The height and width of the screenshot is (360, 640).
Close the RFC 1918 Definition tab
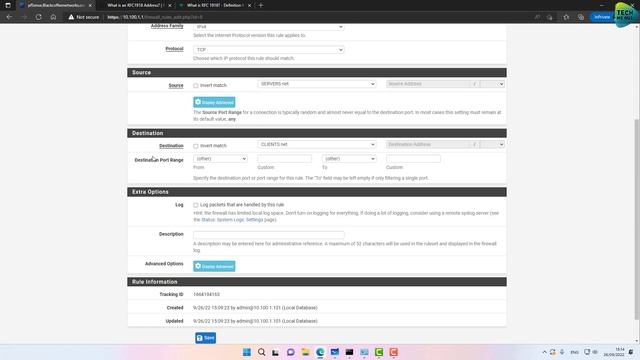click(x=249, y=5)
